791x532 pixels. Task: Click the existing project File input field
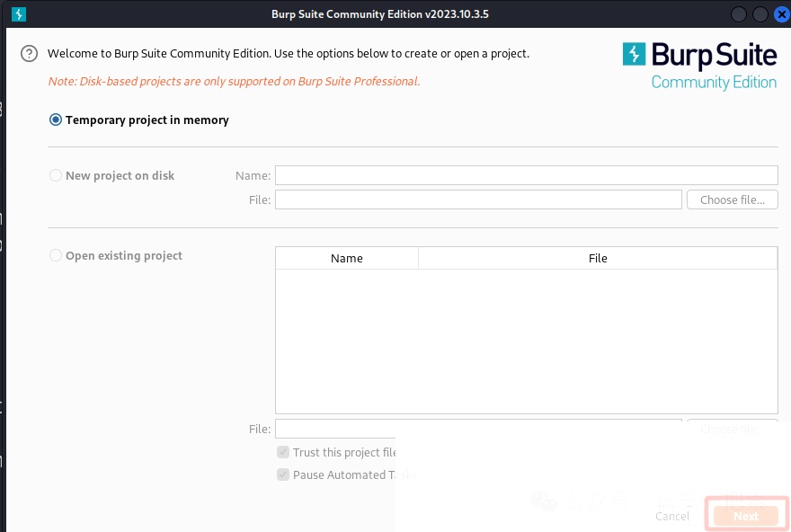[478, 429]
